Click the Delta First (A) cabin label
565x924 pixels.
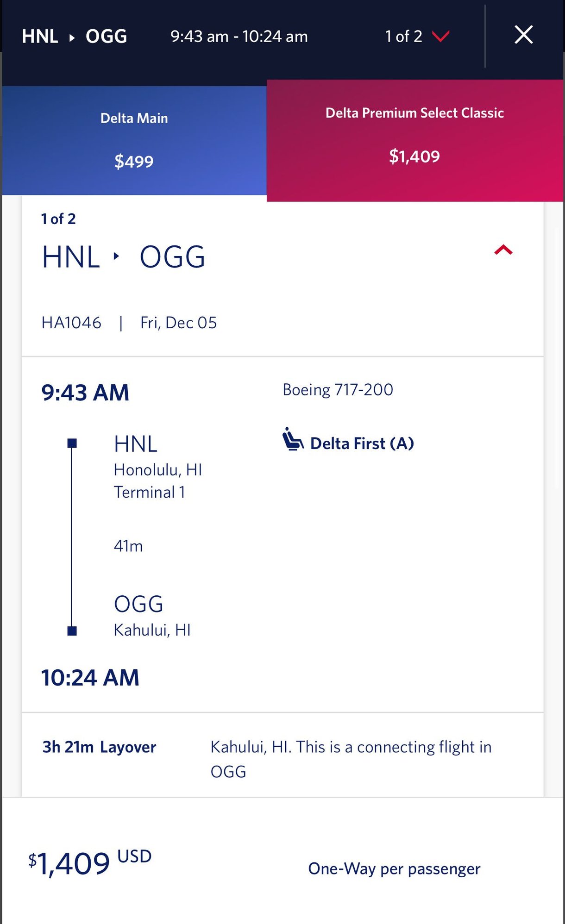tap(362, 443)
